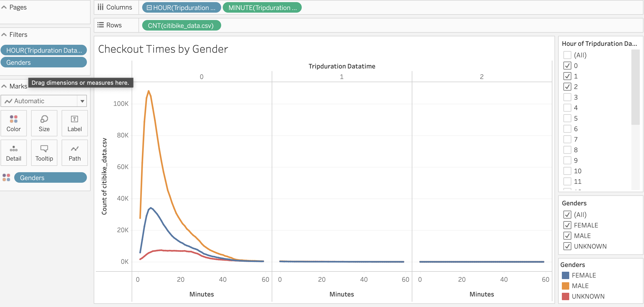
Task: Select the Size mark icon
Action: tap(44, 123)
